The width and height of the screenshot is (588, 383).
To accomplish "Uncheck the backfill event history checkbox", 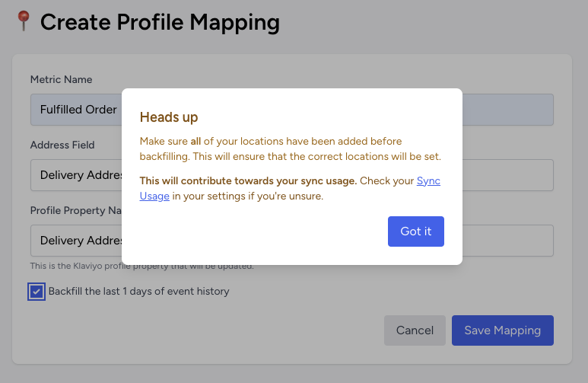I will [x=37, y=292].
